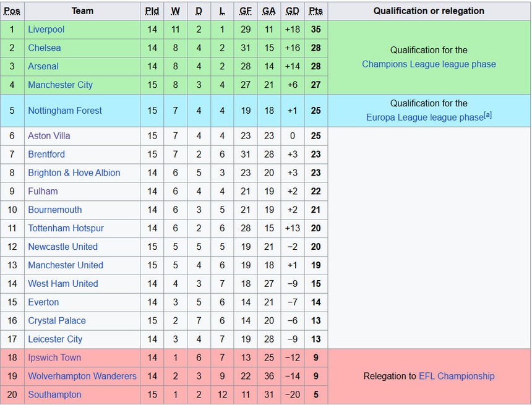
Task: Open Europa League league phase link
Action: point(424,117)
